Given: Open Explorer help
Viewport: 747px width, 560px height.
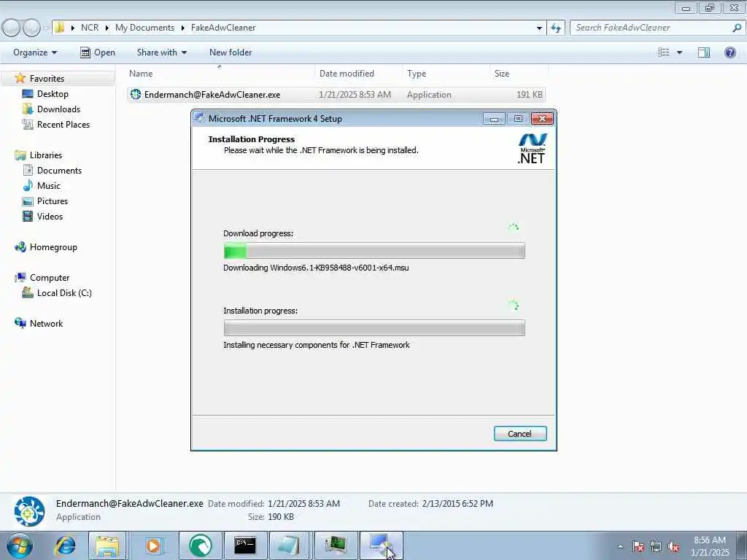Looking at the screenshot, I should point(729,52).
